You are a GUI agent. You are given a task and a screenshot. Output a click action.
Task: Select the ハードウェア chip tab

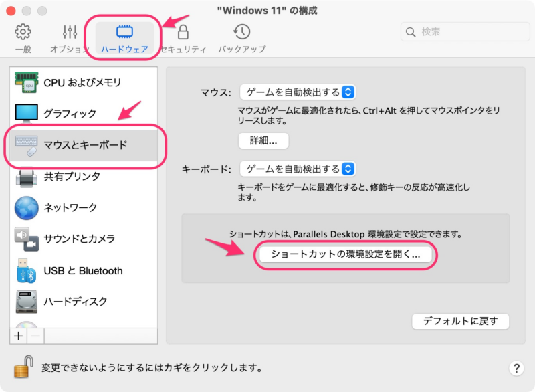click(x=124, y=38)
